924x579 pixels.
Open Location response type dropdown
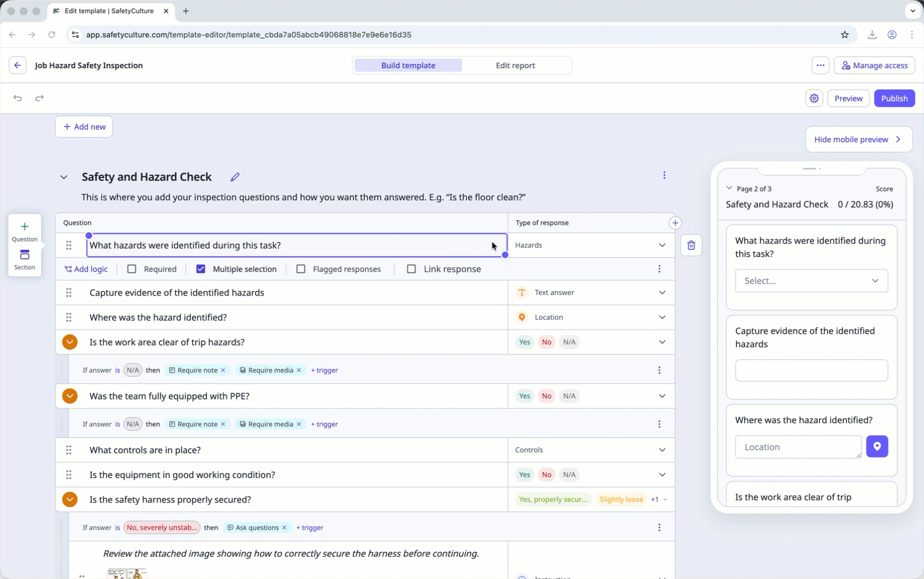(x=591, y=318)
